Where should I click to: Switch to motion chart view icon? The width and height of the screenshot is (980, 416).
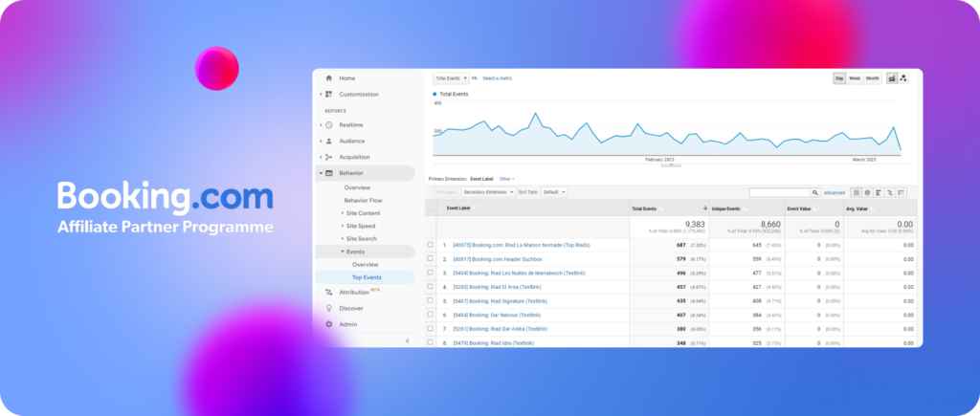[903, 78]
